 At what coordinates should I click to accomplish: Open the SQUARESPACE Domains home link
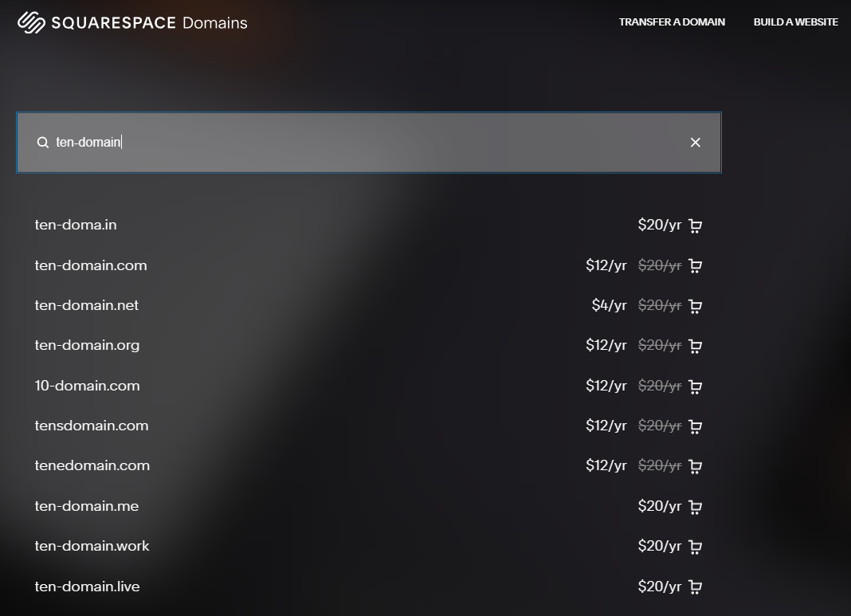132,22
